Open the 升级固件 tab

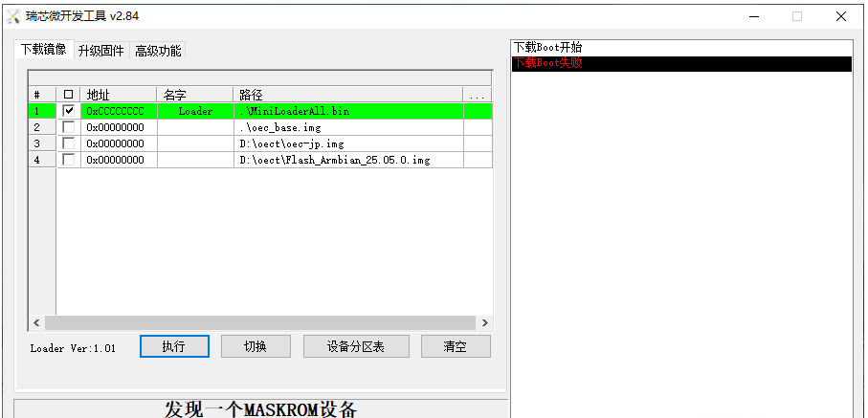(101, 51)
